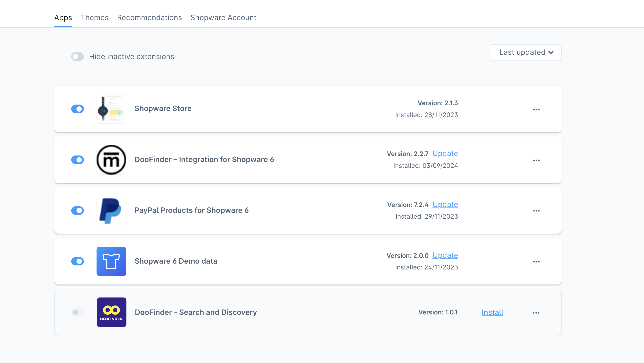The image size is (644, 363).
Task: Open the Shopware Account tab
Action: (223, 17)
